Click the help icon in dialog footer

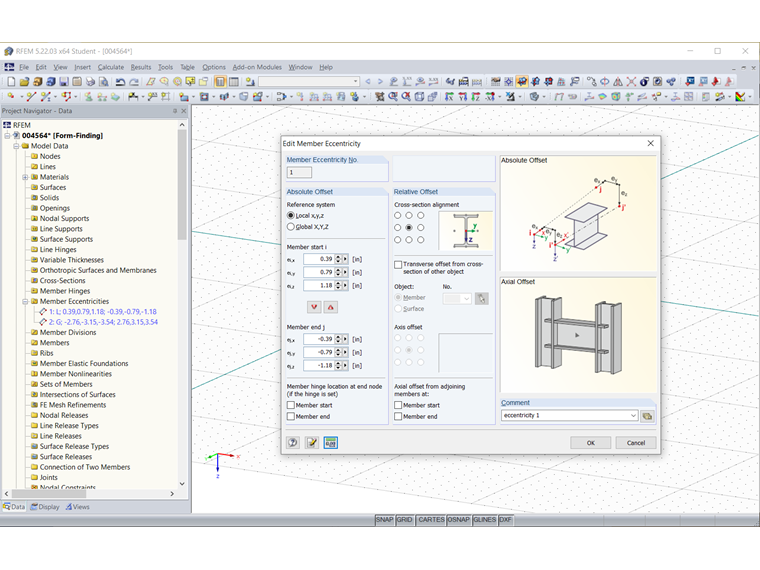[x=293, y=443]
